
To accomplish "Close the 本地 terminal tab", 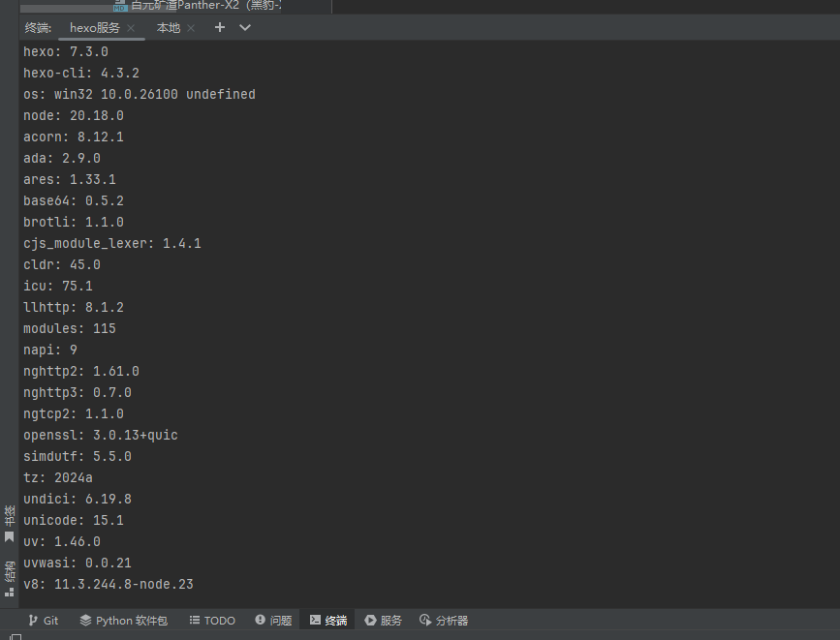I will 191,28.
